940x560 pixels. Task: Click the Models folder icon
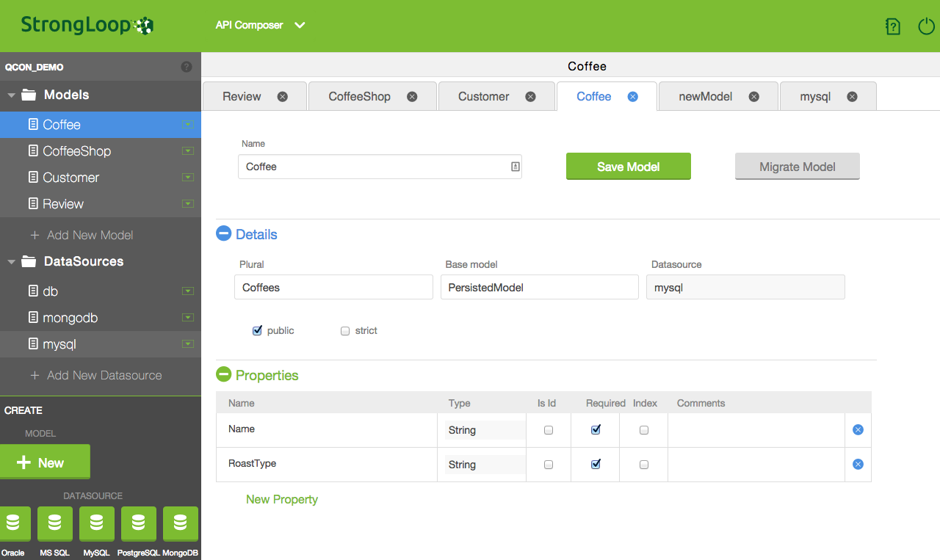[29, 95]
